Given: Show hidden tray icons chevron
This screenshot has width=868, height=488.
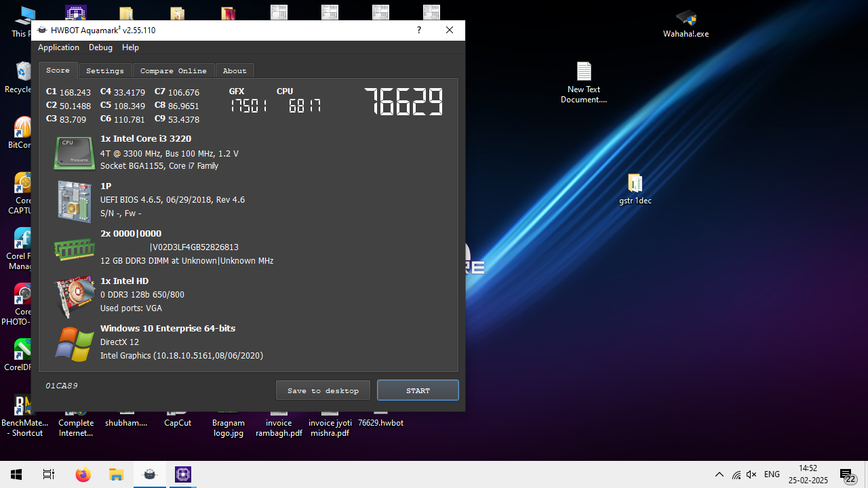Looking at the screenshot, I should (719, 474).
